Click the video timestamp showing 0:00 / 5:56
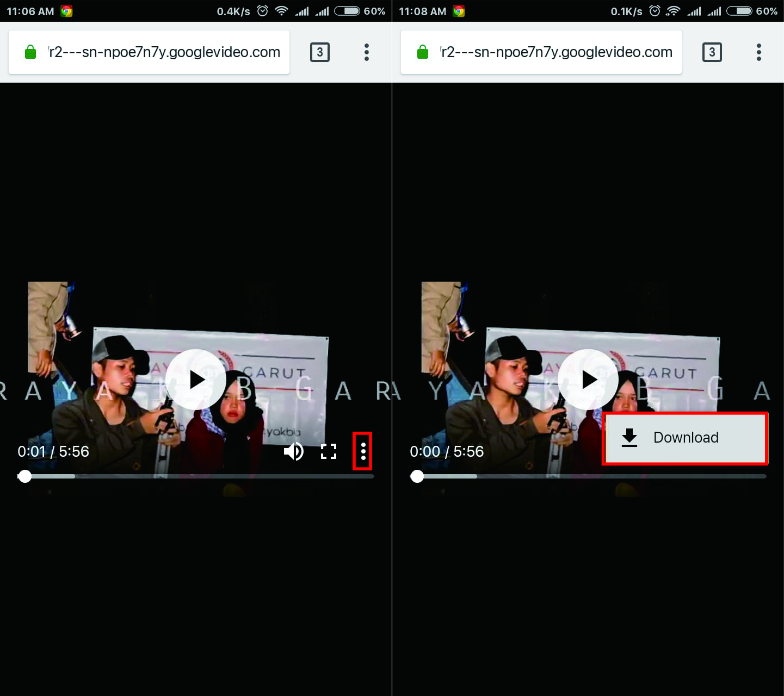 click(x=446, y=451)
